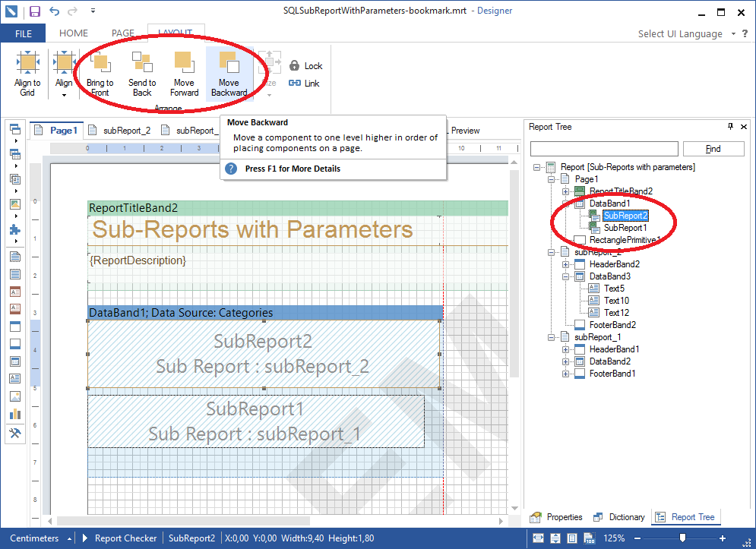Select FooterBand2 in the Report Tree
The height and width of the screenshot is (549, 756).
pos(612,325)
